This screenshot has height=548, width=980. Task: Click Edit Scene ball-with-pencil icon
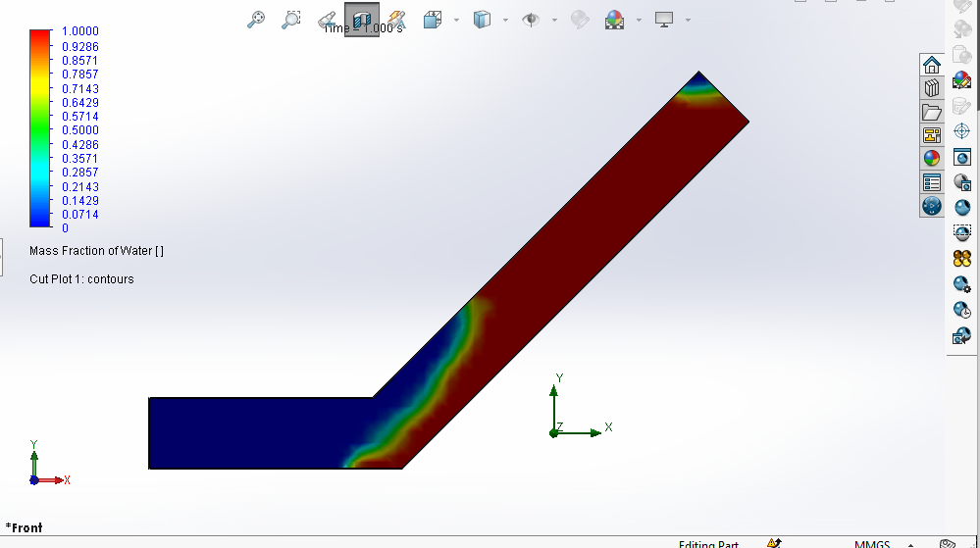(x=962, y=80)
